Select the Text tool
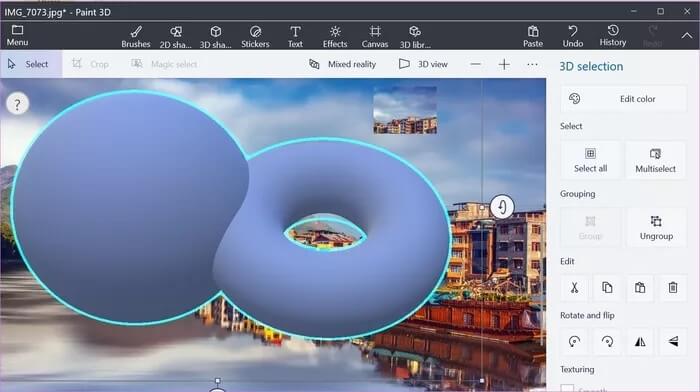Viewport: 700px width, 392px height. pyautogui.click(x=295, y=37)
